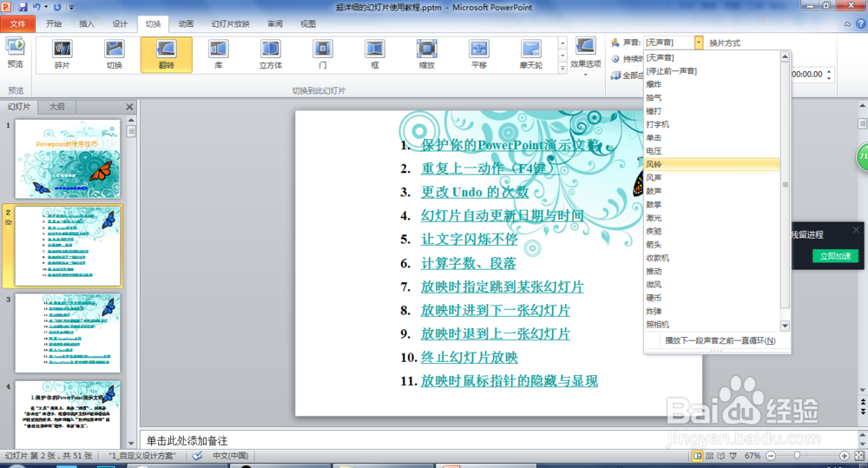Screen dimensions: 868x468
Task: Apply the 切换 transition effect in gallery
Action: pyautogui.click(x=114, y=55)
